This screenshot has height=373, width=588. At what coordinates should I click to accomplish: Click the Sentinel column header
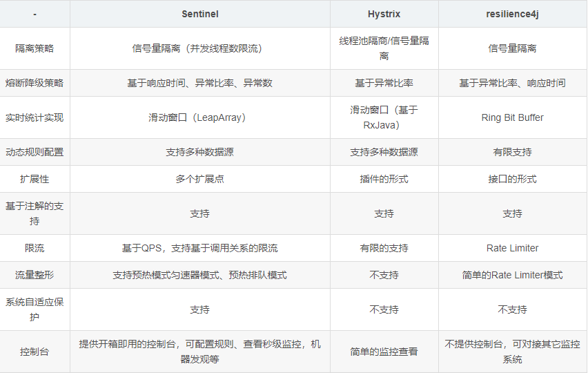200,14
